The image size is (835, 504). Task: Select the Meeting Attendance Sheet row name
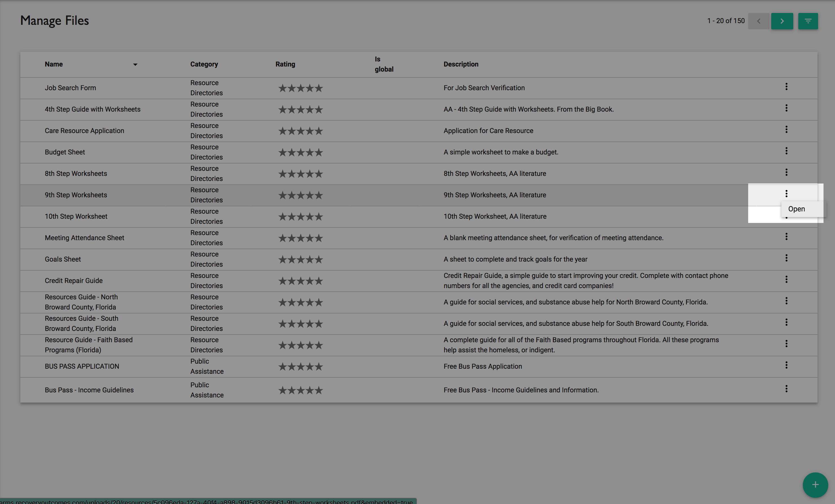84,238
